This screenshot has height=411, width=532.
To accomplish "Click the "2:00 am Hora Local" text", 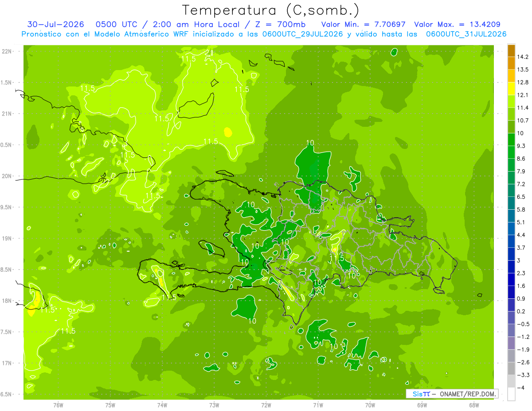I will 196,24.
